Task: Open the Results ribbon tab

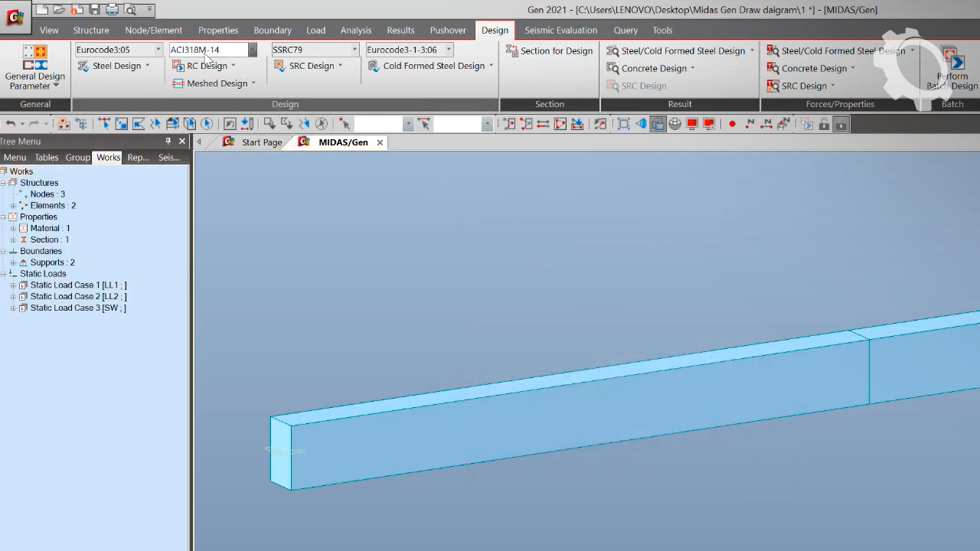Action: (x=400, y=30)
